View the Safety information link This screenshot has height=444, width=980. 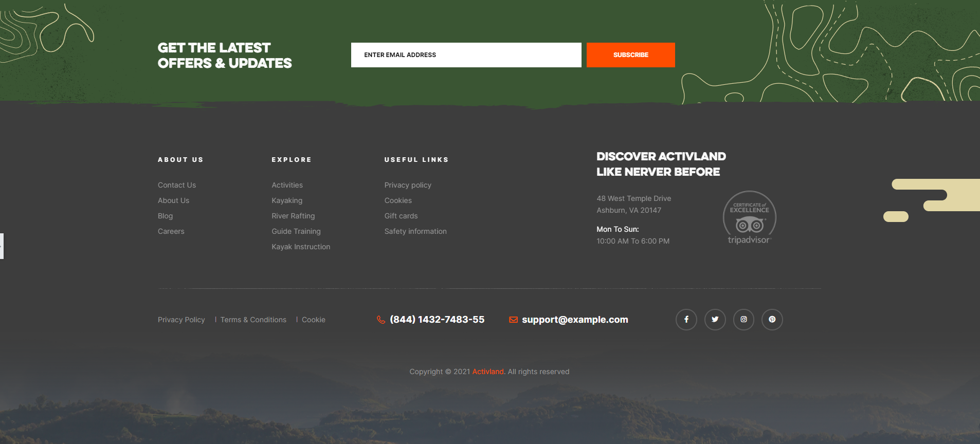point(415,231)
